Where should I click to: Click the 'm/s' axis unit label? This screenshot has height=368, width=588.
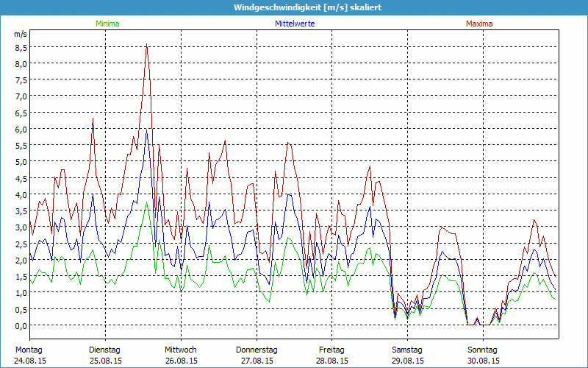point(21,34)
